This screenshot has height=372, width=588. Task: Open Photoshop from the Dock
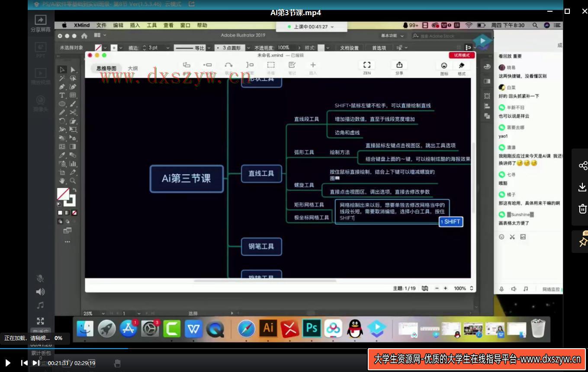click(312, 328)
